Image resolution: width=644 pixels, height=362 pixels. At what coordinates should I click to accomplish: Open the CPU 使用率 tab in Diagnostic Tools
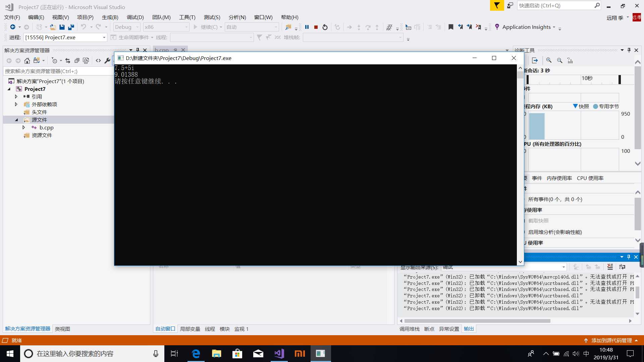(x=590, y=178)
